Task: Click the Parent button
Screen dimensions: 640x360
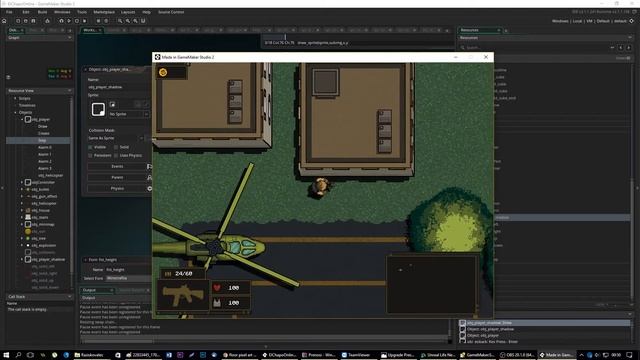Action: (117, 178)
